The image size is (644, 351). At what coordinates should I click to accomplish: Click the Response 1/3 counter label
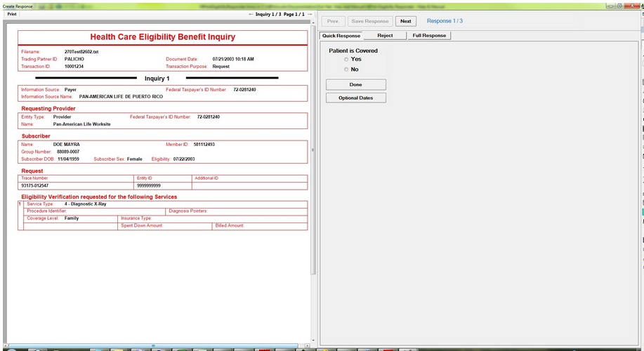(x=445, y=21)
